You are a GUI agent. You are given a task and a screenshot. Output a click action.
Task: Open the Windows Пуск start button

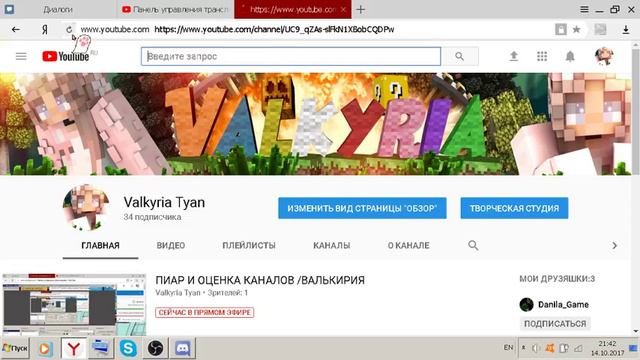[15, 348]
